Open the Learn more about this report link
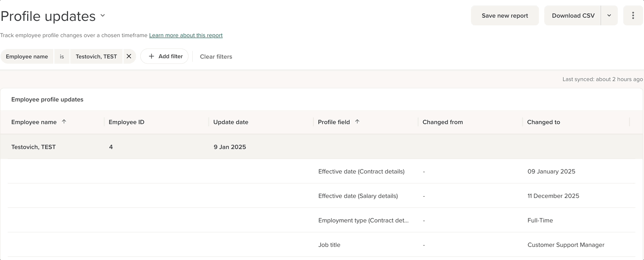This screenshot has height=260, width=644. (186, 35)
